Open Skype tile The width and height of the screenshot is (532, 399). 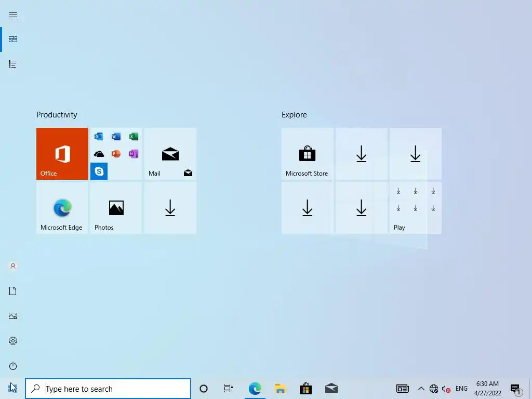[99, 171]
